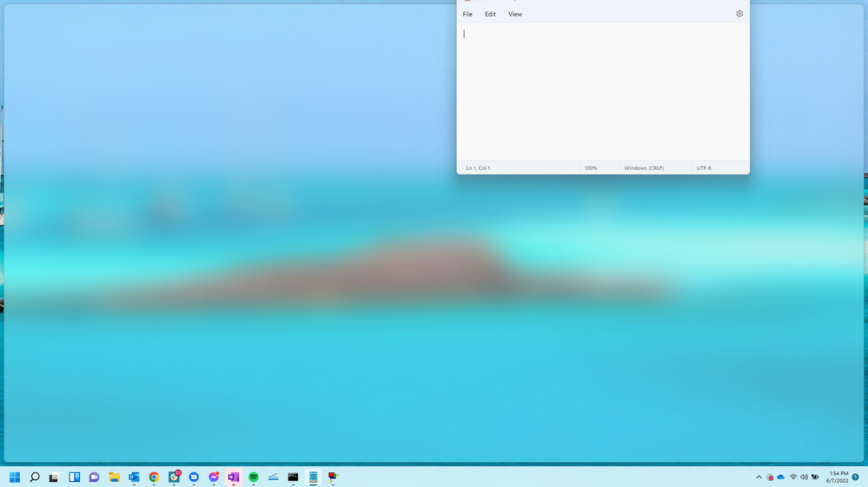Open File Explorer from the taskbar

114,477
